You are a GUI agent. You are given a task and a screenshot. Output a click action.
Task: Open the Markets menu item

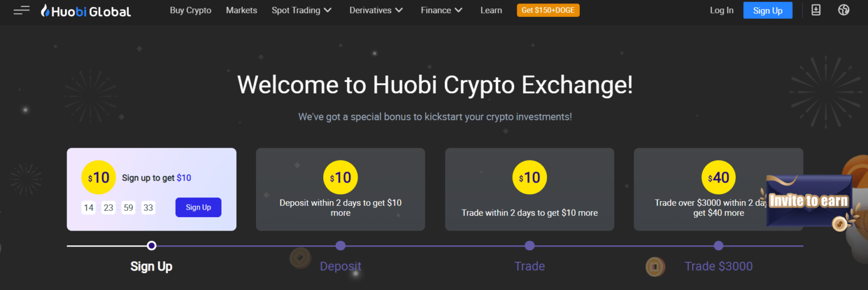(x=241, y=10)
